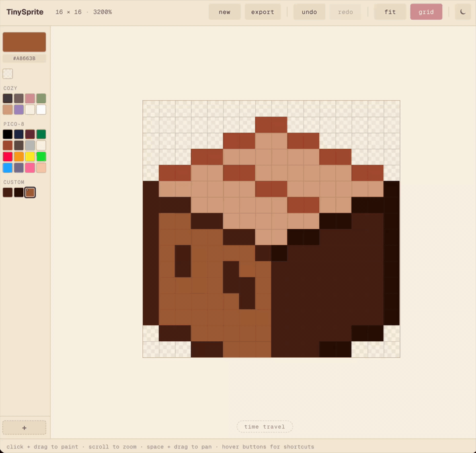This screenshot has height=453, width=476.
Task: Open the time travel control
Action: pos(264,427)
